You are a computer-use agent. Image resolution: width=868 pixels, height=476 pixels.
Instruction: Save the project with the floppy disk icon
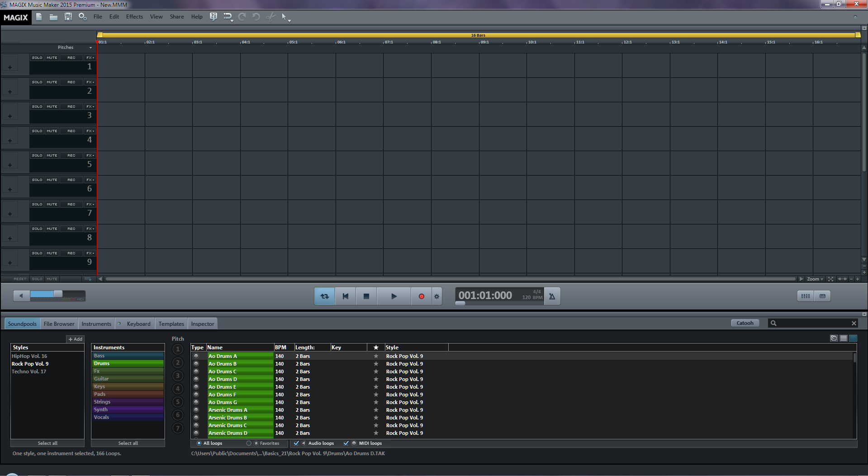tap(68, 17)
